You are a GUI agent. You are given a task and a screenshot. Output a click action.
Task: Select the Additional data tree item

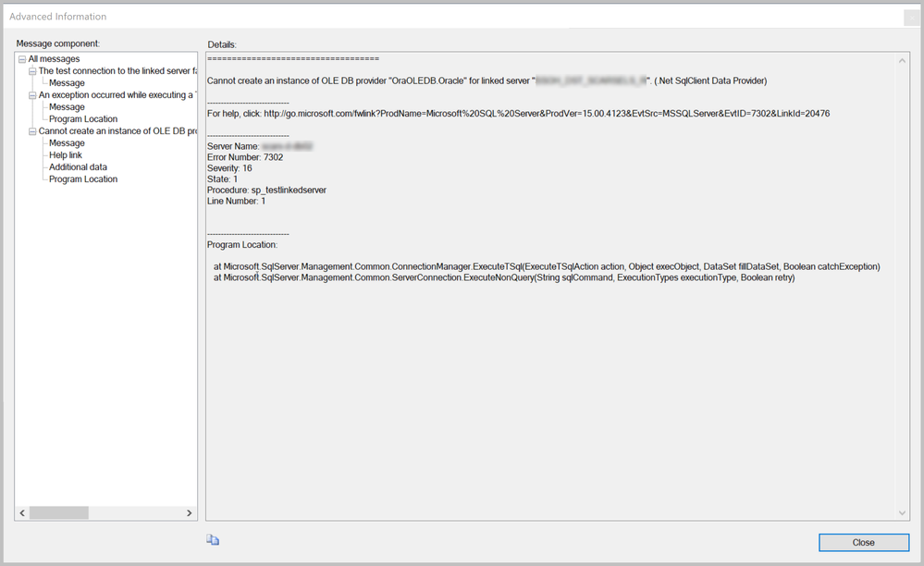tap(78, 167)
